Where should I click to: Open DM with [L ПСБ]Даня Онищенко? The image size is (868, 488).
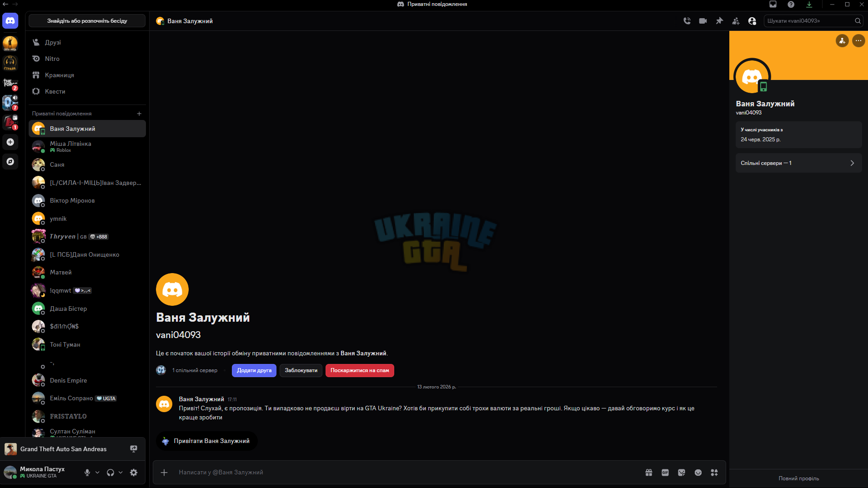(x=87, y=254)
